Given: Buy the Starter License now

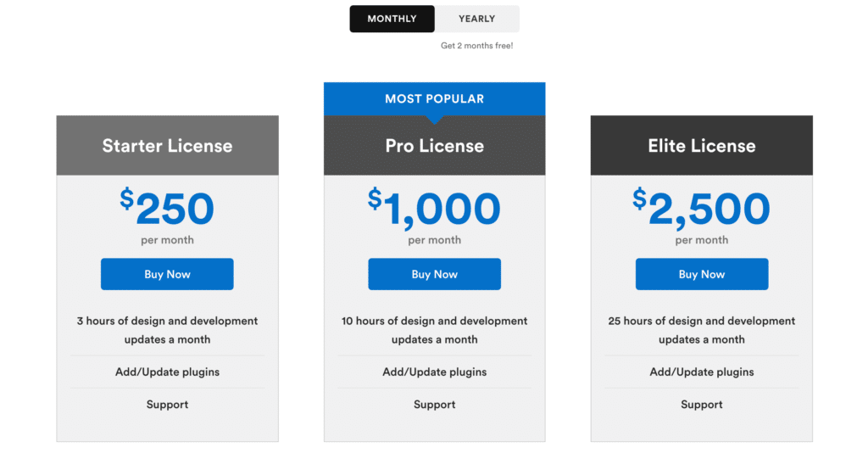Looking at the screenshot, I should (167, 274).
